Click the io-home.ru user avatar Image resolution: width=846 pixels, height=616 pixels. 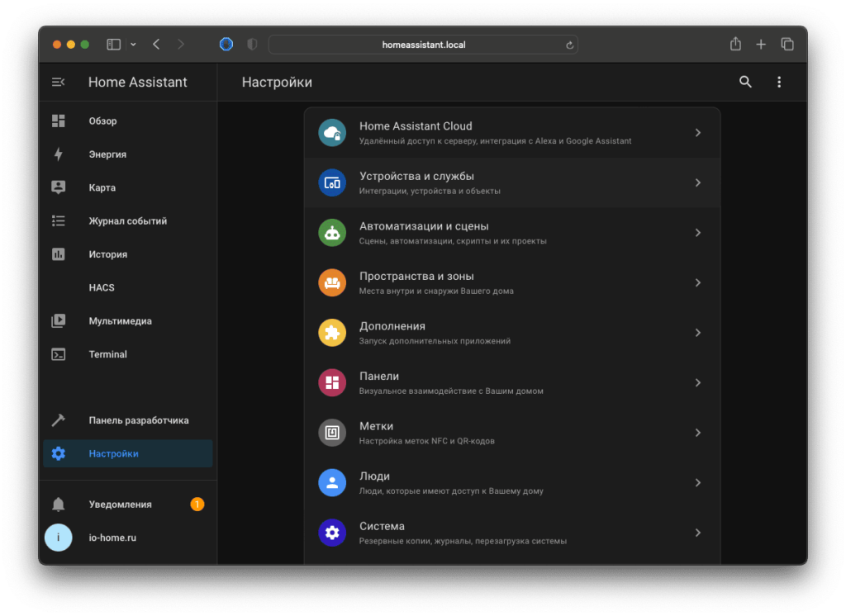59,538
